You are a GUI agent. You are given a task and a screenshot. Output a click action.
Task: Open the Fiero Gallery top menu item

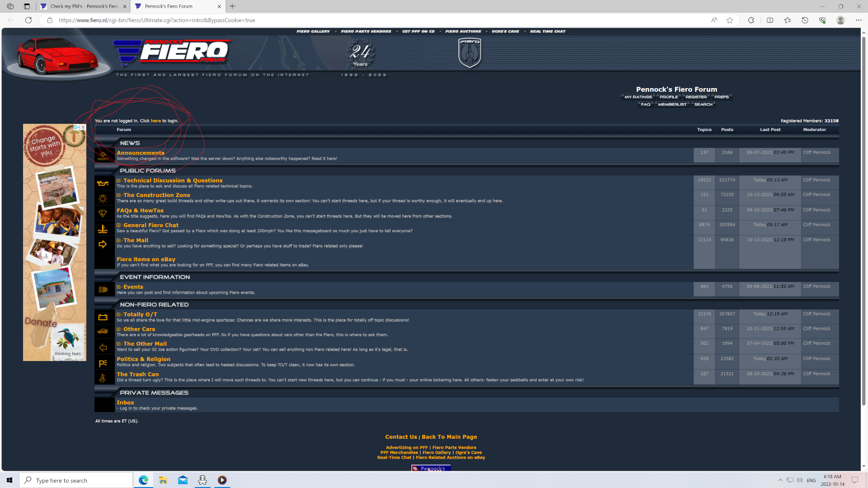coord(313,31)
